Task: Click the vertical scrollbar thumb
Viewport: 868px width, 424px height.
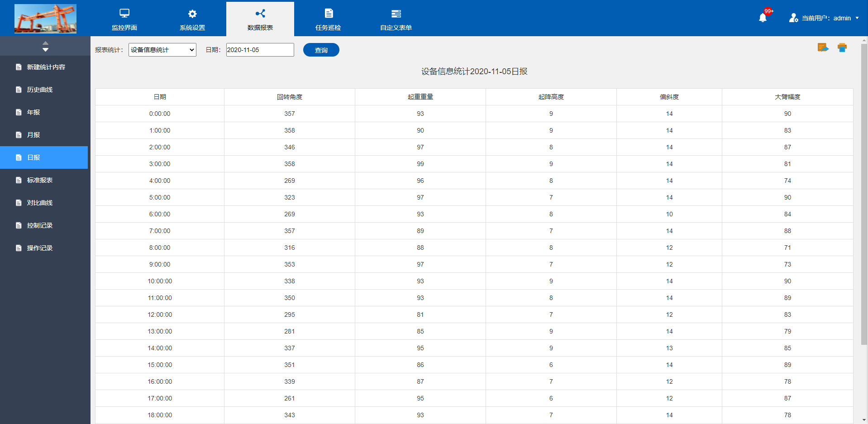Action: point(864,195)
